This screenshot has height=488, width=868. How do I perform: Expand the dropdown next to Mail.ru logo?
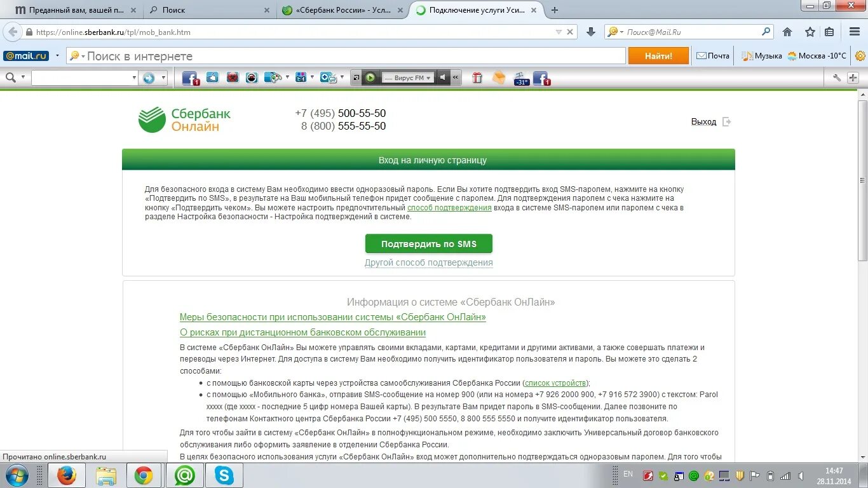(x=57, y=56)
